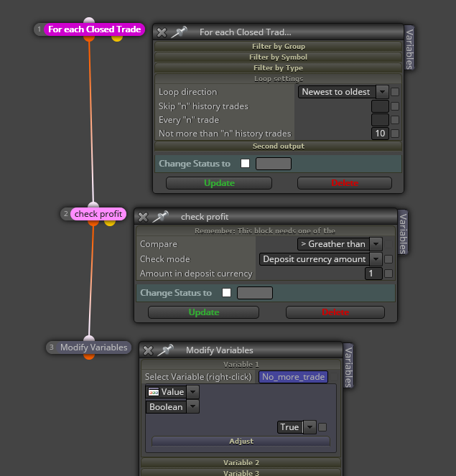Click yellow output connector of For each Closed Trade

(117, 39)
